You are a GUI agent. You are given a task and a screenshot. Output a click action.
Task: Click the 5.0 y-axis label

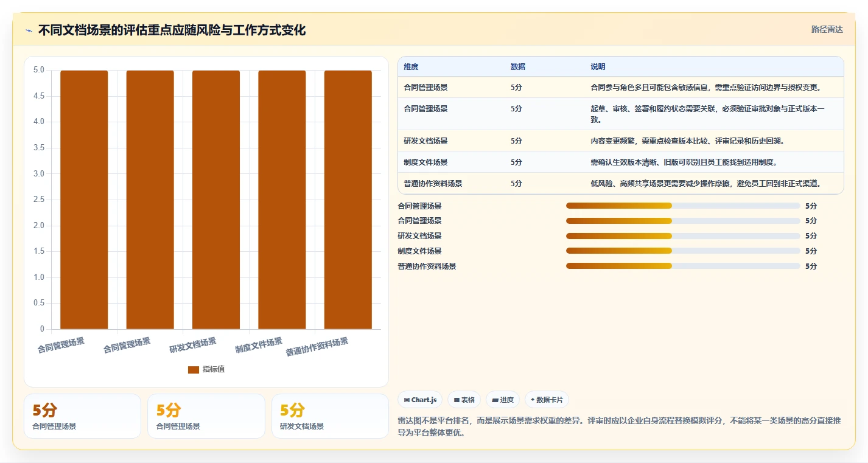39,70
